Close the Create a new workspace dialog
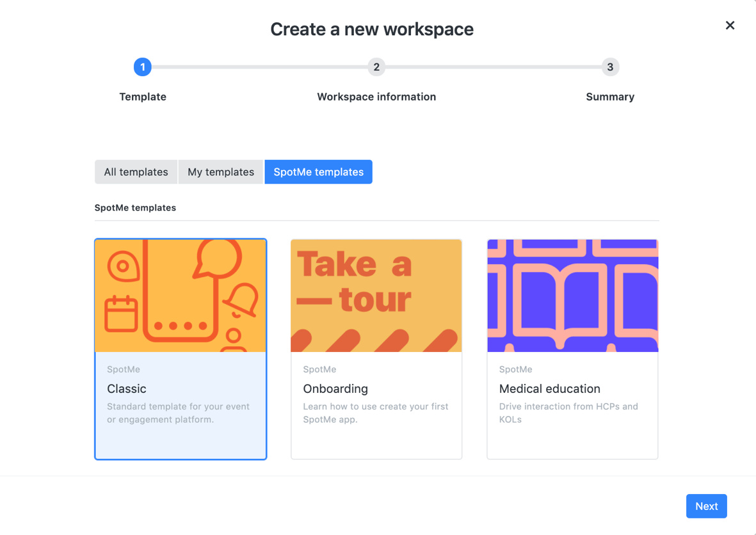Image resolution: width=756 pixels, height=535 pixels. (x=730, y=25)
